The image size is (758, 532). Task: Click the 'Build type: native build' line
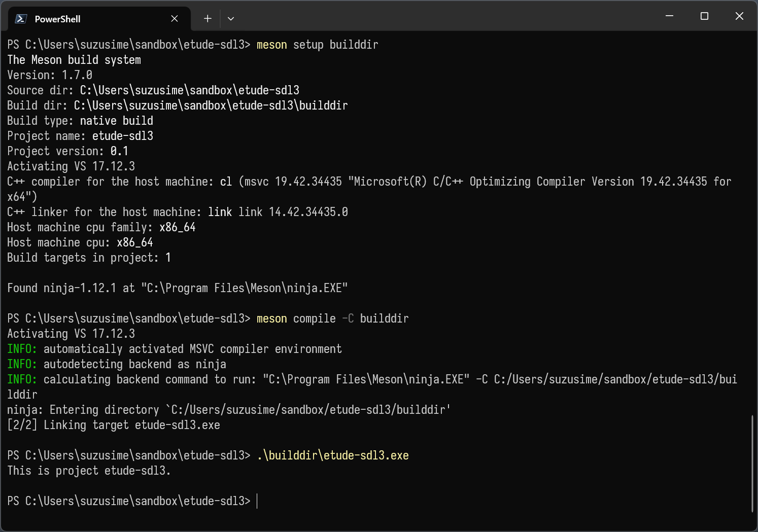point(80,121)
